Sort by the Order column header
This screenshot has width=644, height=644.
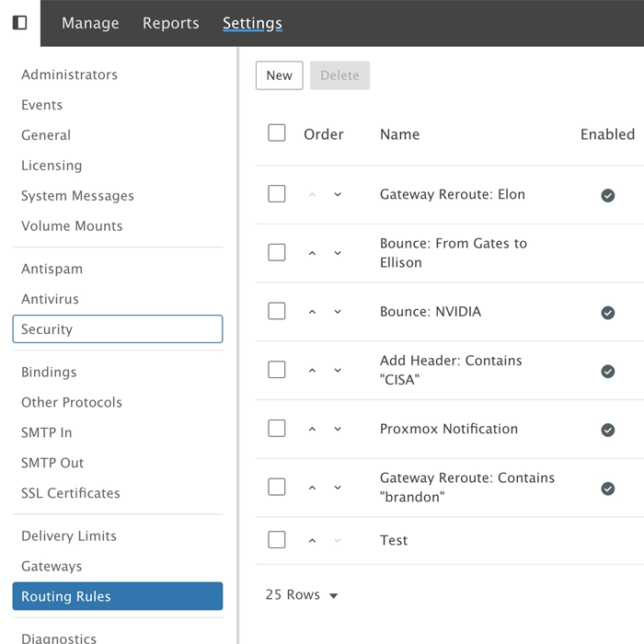pyautogui.click(x=324, y=134)
